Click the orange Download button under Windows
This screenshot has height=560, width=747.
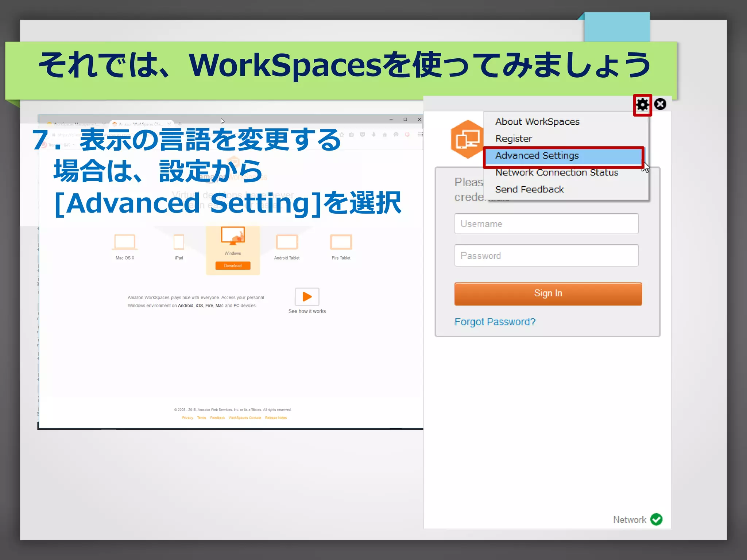(233, 266)
